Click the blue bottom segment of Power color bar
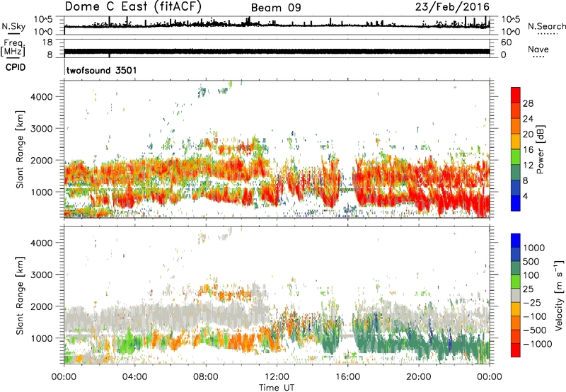This screenshot has width=566, height=392. coord(516,204)
